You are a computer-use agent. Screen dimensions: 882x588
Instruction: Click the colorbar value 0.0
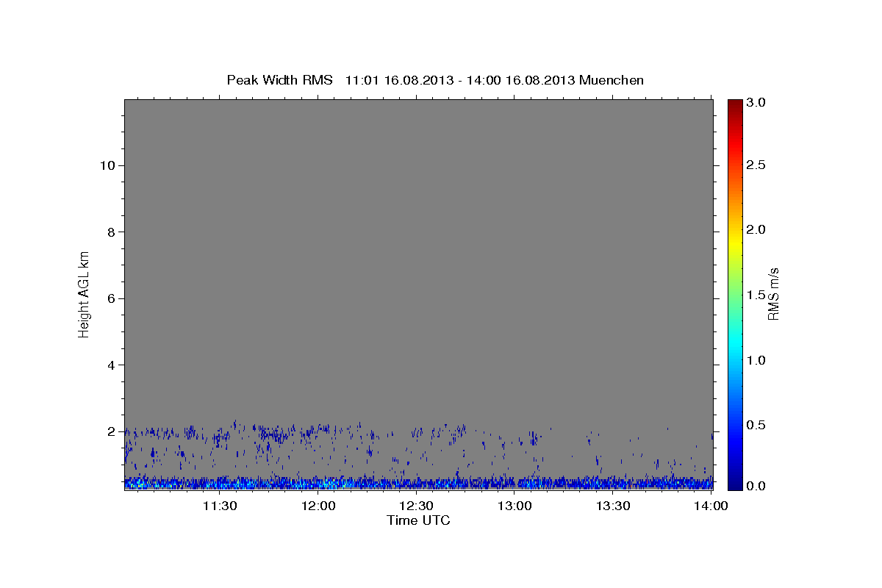coord(757,486)
